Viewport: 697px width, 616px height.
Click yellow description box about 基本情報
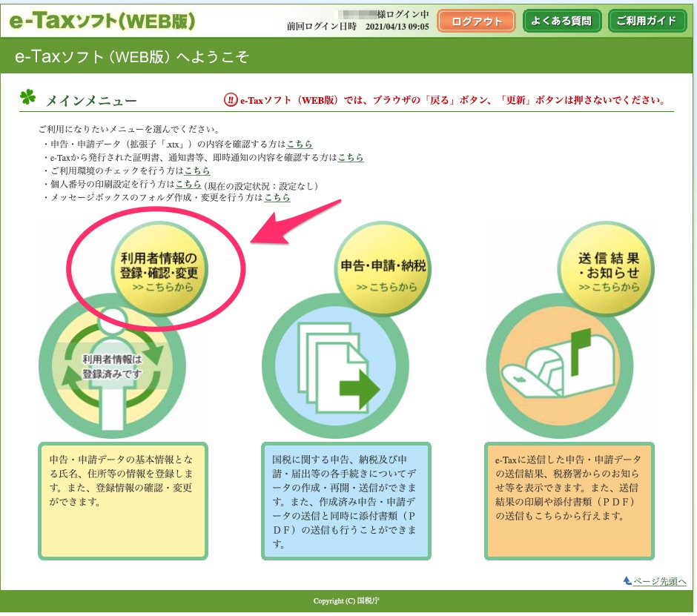pos(123,501)
